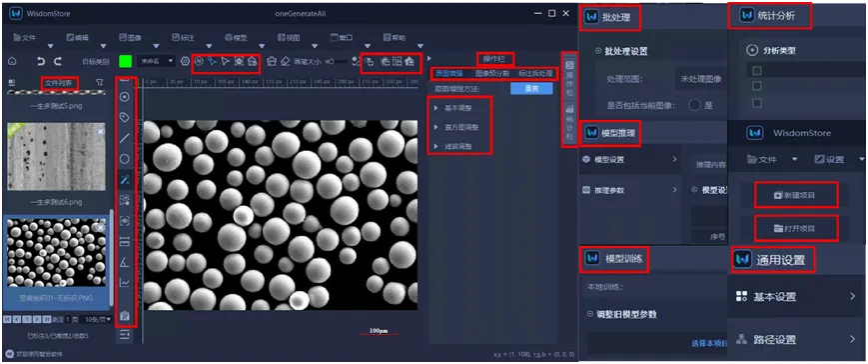Switch to the 标注后处理 tab
This screenshot has height=364, width=868.
pyautogui.click(x=534, y=74)
